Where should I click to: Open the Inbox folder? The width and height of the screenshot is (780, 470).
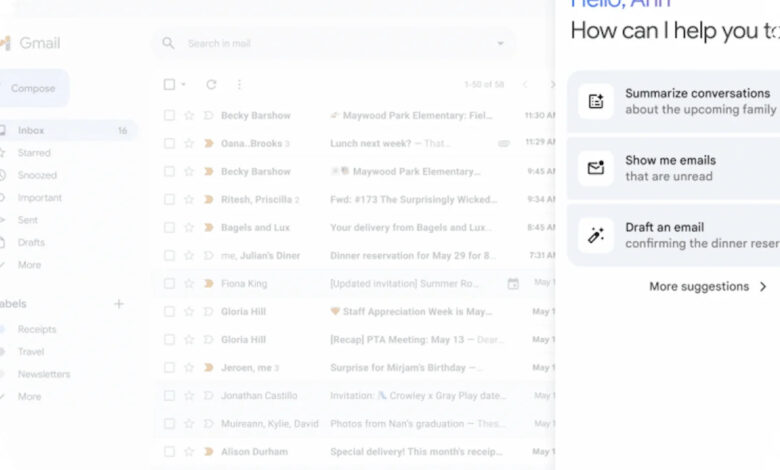(x=67, y=130)
